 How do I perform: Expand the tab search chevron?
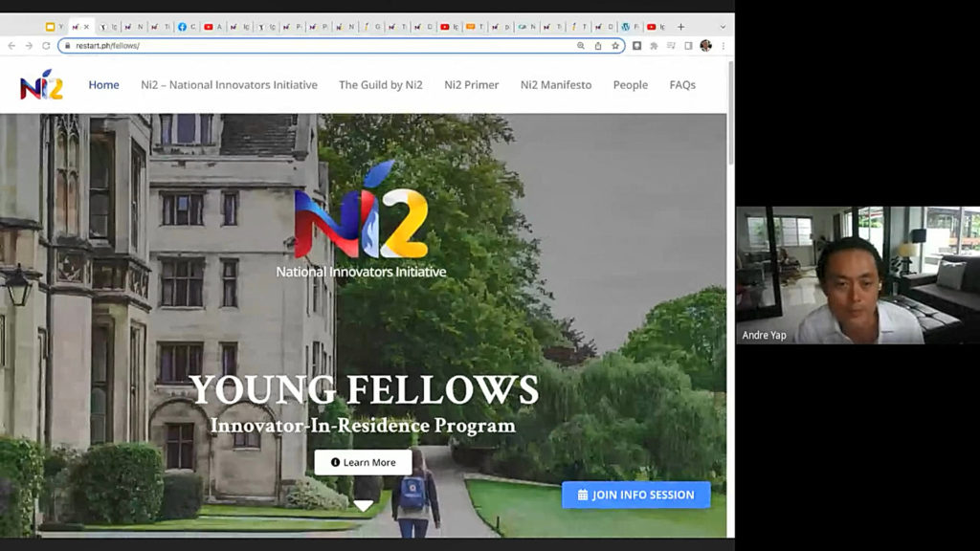tap(723, 27)
